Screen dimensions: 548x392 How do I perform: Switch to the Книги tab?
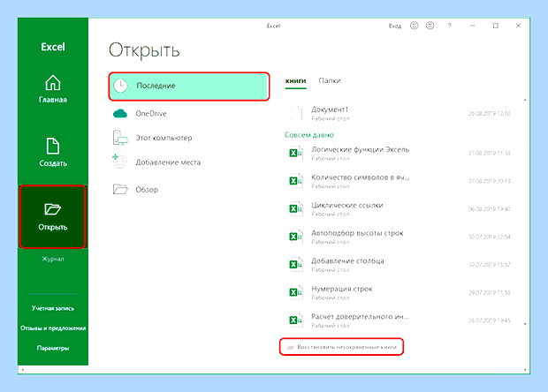tap(296, 81)
